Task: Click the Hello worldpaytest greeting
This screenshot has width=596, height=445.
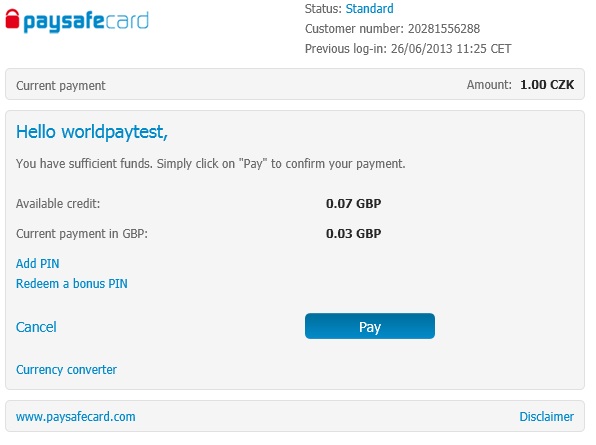Action: (92, 132)
